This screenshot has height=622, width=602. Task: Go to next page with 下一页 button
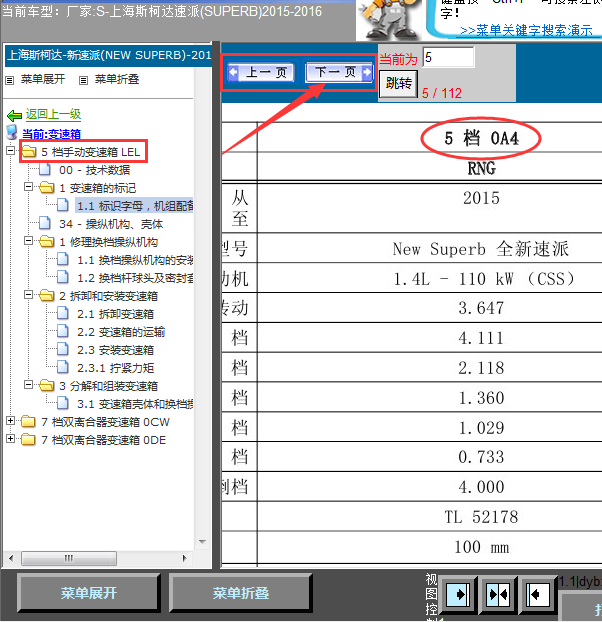pyautogui.click(x=339, y=72)
